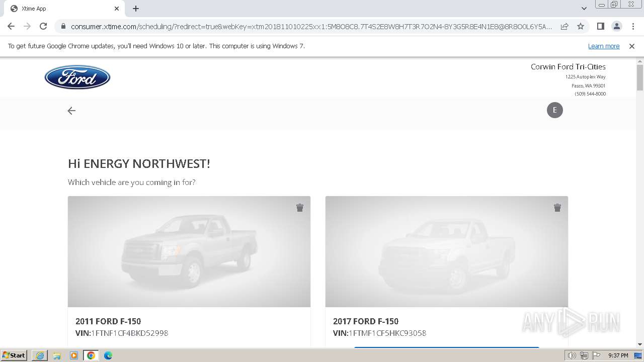The height and width of the screenshot is (362, 644).
Task: Reload the current page
Action: [43, 26]
